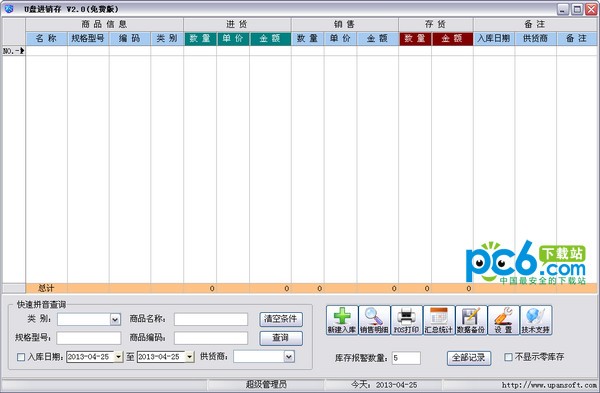Viewport: 600px width, 393px height.
Task: Click the 供货商 column header
Action: [x=536, y=39]
